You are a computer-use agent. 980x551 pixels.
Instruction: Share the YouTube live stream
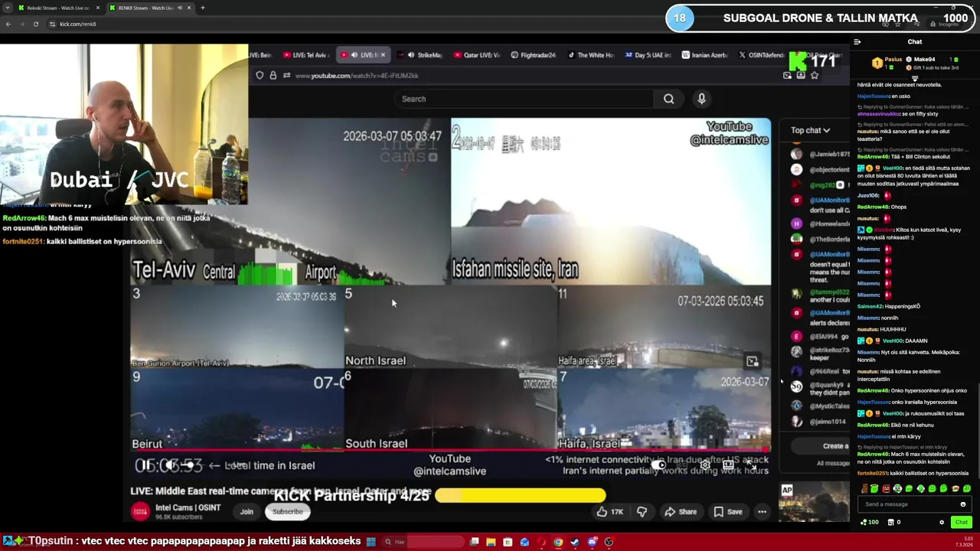click(681, 512)
